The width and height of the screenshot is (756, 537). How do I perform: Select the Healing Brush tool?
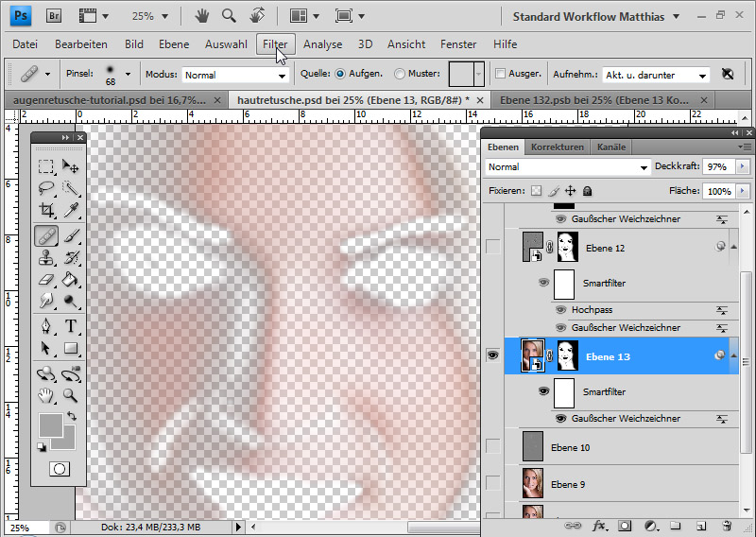click(x=46, y=236)
